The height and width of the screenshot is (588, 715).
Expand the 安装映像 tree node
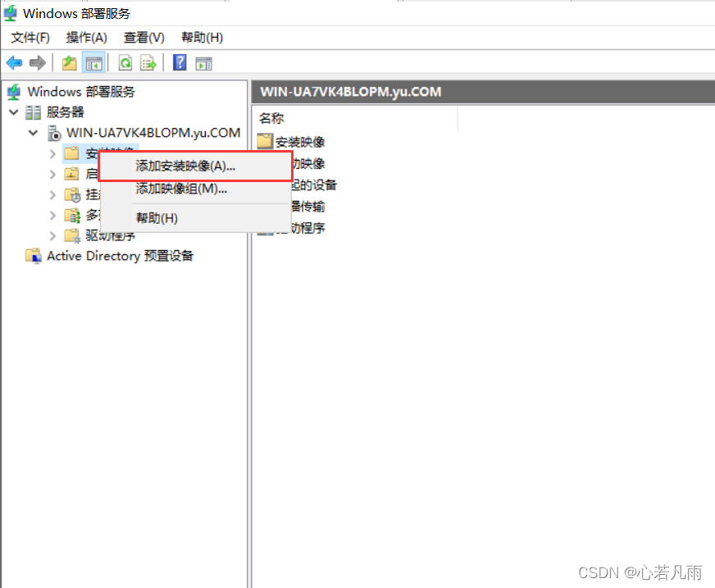pos(52,153)
